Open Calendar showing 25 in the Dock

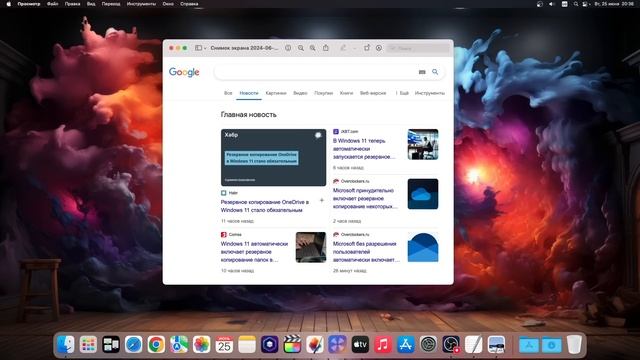point(224,344)
